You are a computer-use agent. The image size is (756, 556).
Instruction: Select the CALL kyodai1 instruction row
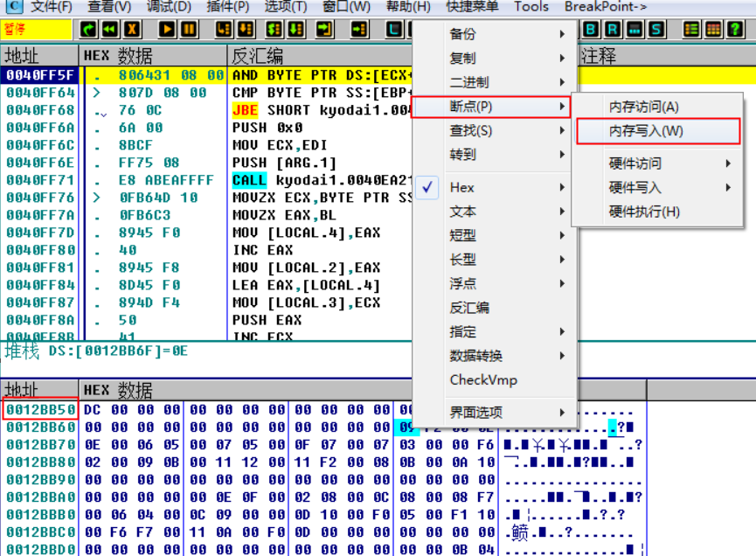(207, 180)
